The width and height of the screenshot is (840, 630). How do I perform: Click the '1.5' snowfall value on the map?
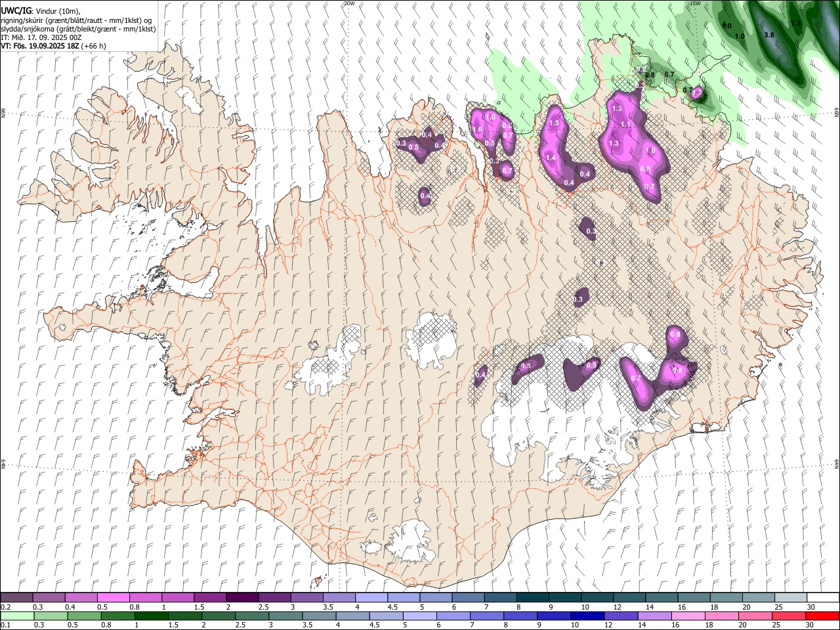(554, 123)
